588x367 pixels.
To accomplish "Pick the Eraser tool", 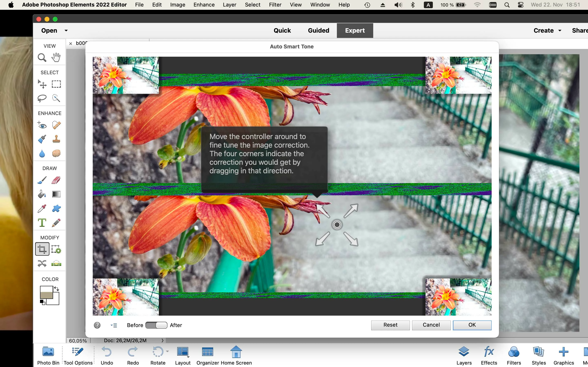I will click(x=56, y=180).
